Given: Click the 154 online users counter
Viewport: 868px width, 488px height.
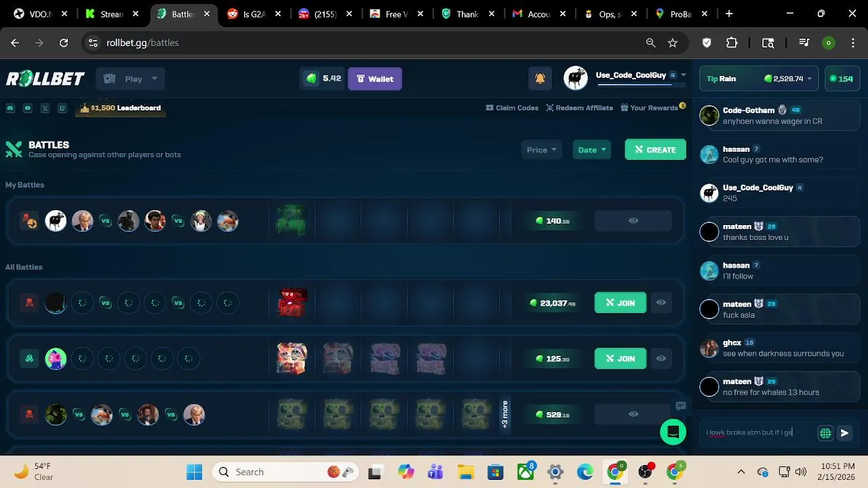Looking at the screenshot, I should point(842,79).
